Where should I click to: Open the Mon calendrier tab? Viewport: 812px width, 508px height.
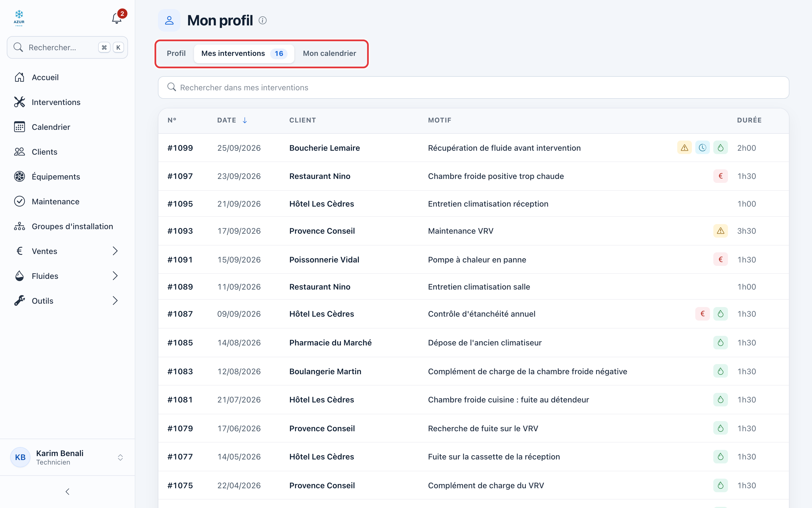point(330,53)
